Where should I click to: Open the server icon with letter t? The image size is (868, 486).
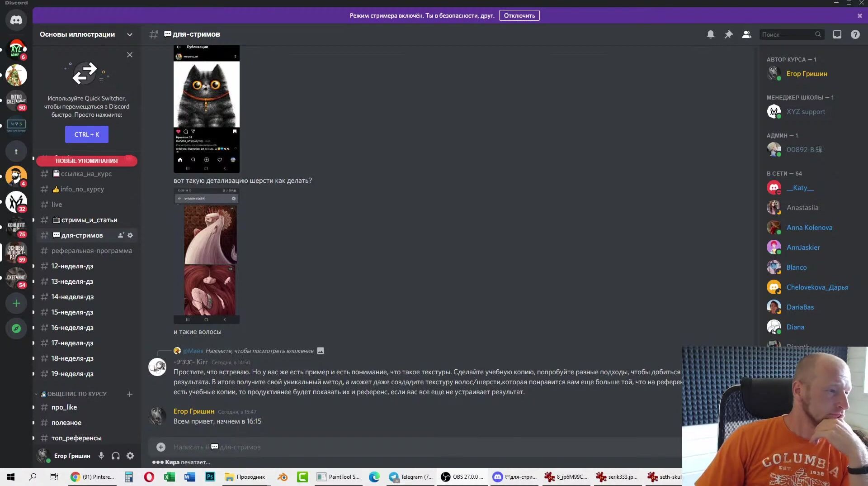point(16,151)
